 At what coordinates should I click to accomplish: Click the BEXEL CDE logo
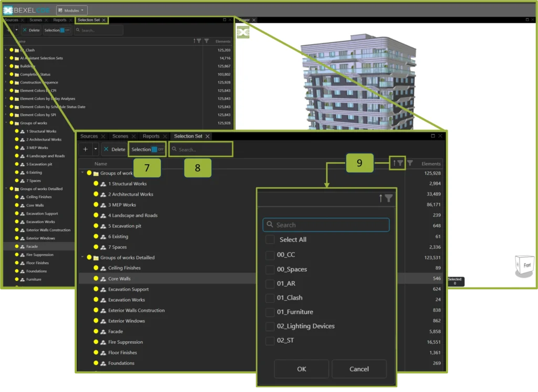click(x=26, y=10)
